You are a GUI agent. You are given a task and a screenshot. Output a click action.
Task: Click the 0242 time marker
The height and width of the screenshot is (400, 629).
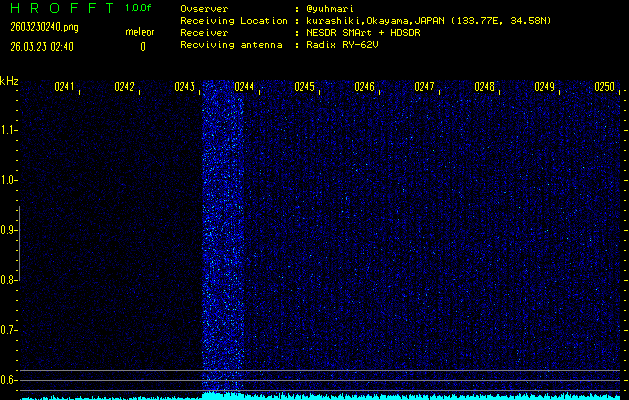[124, 87]
